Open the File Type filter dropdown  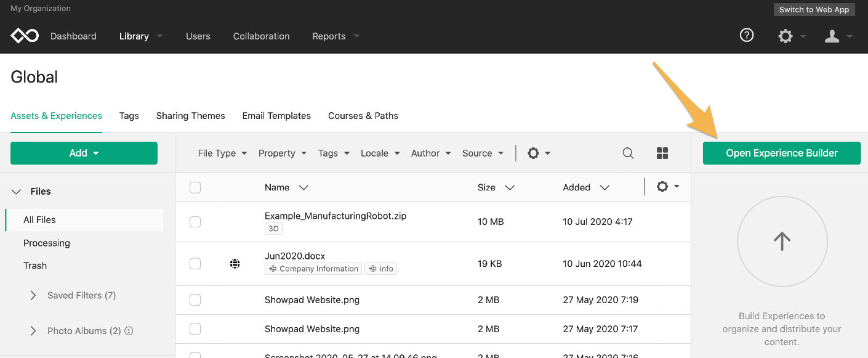222,153
